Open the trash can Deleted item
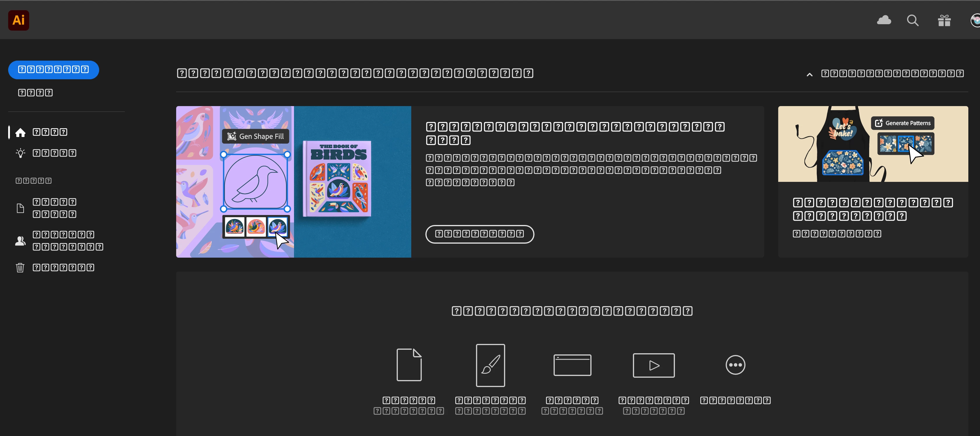The width and height of the screenshot is (980, 436). (x=20, y=268)
